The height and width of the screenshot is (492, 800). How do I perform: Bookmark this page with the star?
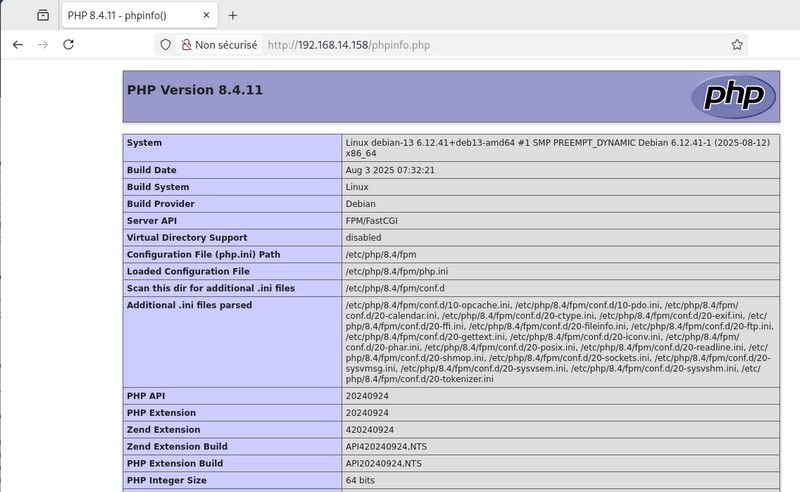(x=737, y=45)
